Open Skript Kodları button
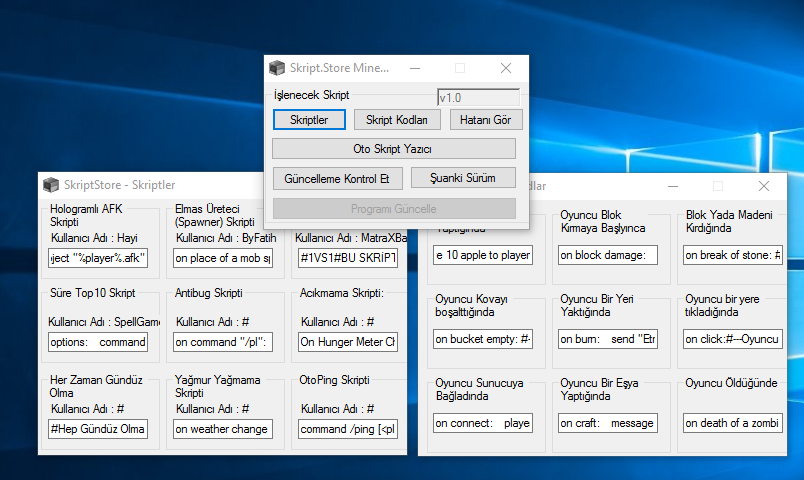 pos(396,119)
